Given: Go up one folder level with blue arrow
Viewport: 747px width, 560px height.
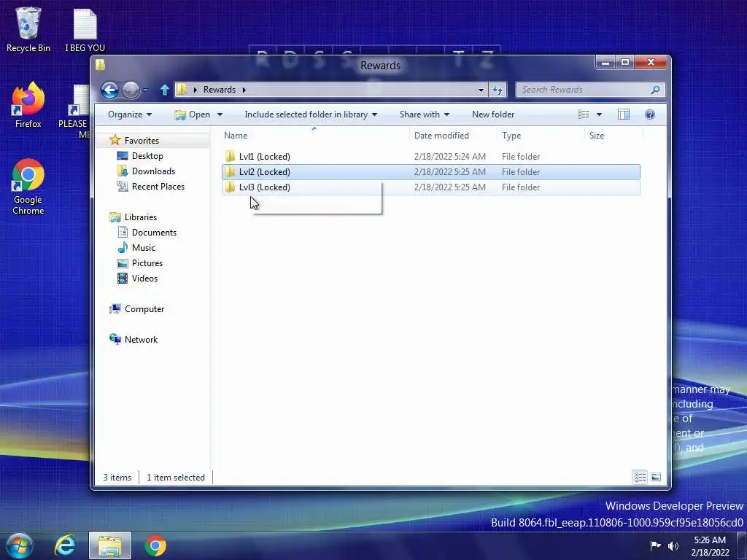Looking at the screenshot, I should (x=164, y=90).
